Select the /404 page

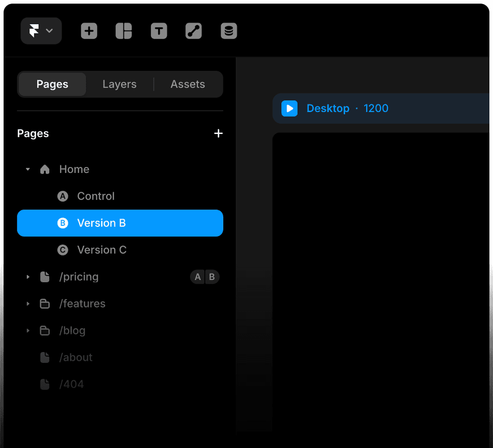click(x=72, y=384)
